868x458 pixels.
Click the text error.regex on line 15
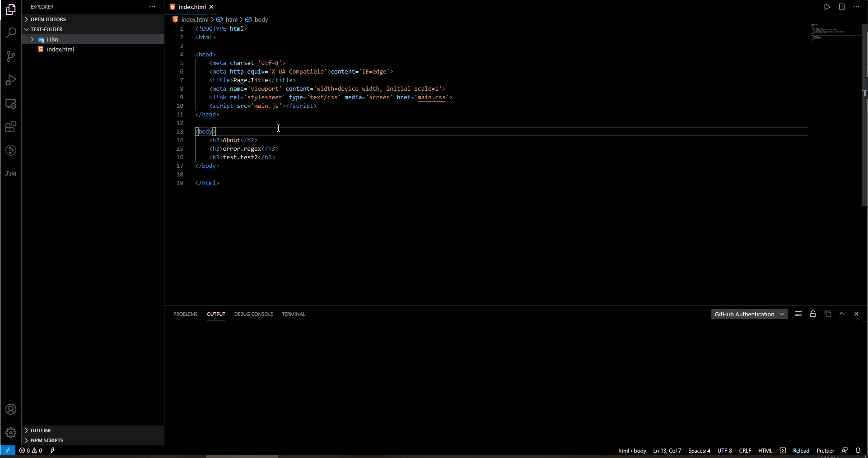coord(242,148)
